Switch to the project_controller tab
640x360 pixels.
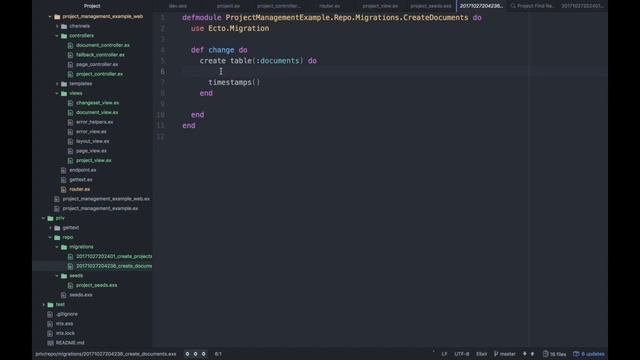[279, 6]
